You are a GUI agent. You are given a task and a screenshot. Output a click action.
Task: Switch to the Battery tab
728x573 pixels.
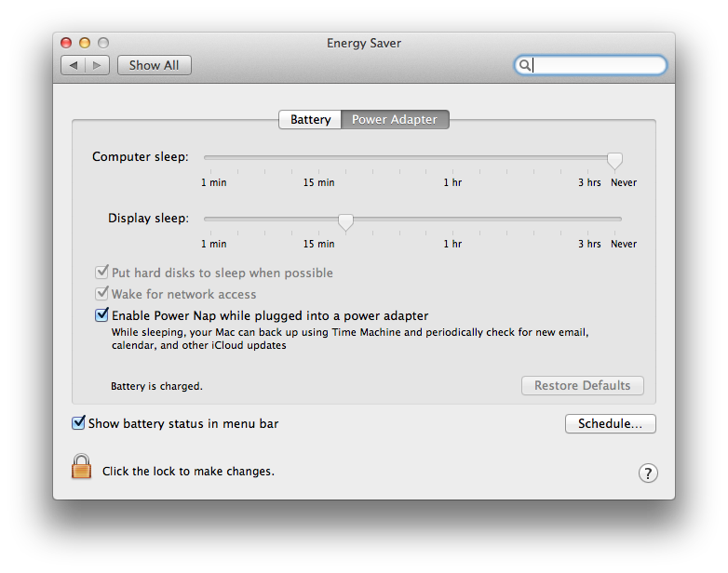(310, 119)
